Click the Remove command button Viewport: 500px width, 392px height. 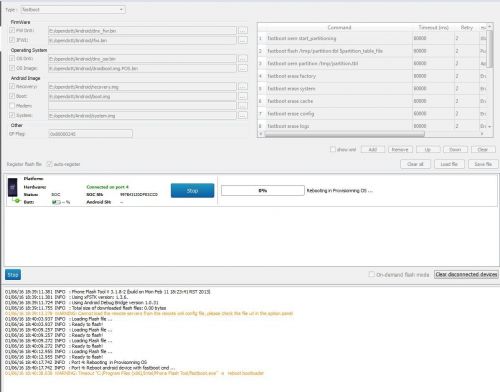(400, 150)
